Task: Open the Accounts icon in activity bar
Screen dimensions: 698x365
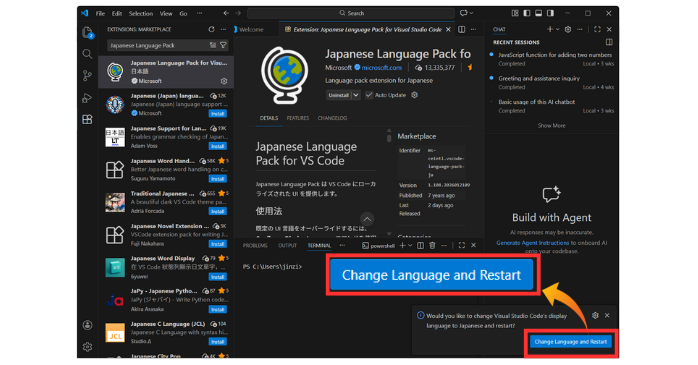Action: pos(87,325)
